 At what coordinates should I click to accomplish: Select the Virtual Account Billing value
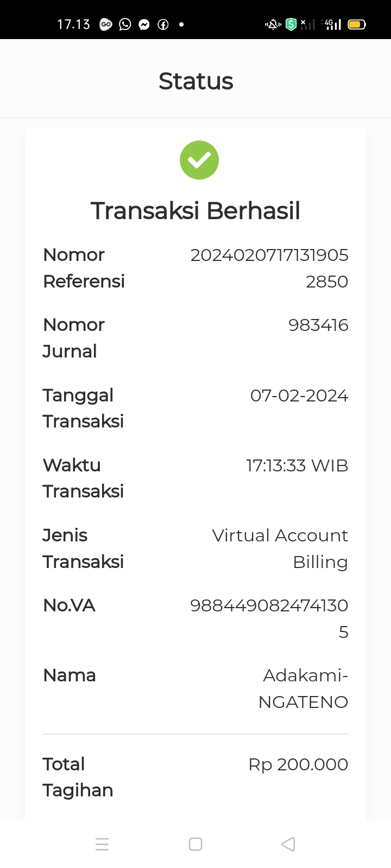coord(280,548)
